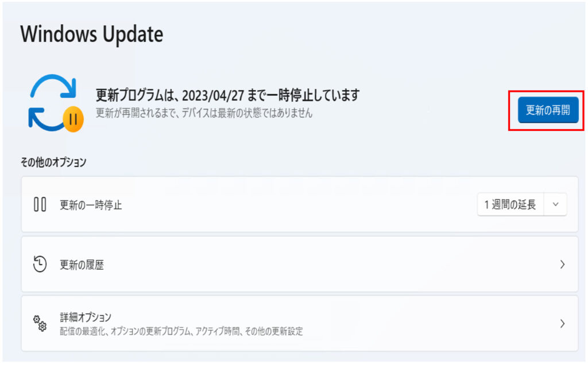Click the history clock icon
588x365 pixels.
coord(40,264)
